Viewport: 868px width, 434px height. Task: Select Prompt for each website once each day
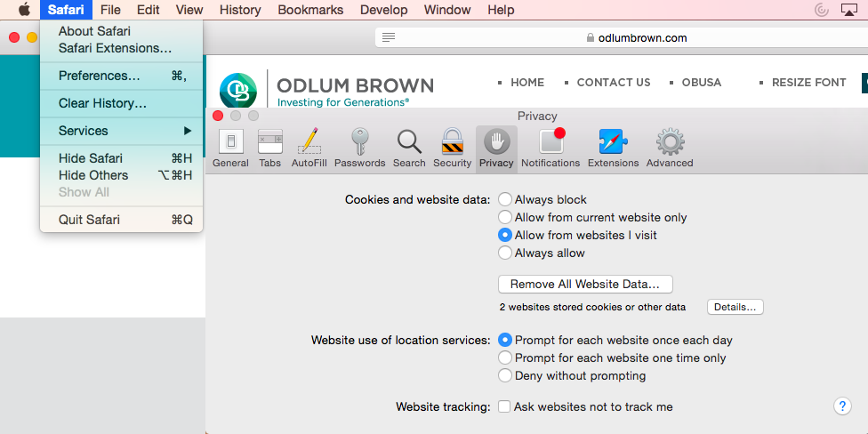pyautogui.click(x=505, y=340)
